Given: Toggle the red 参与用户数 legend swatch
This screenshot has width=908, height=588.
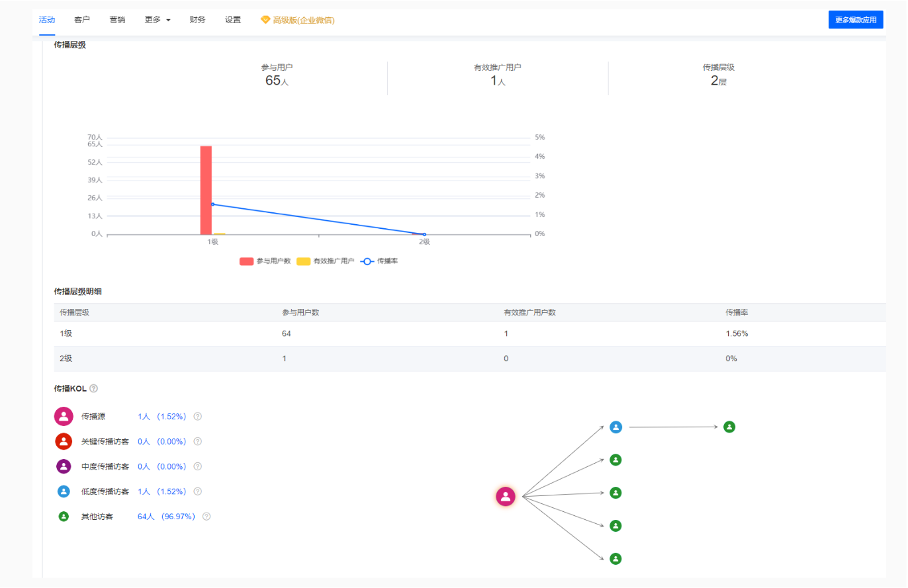Looking at the screenshot, I should point(246,261).
